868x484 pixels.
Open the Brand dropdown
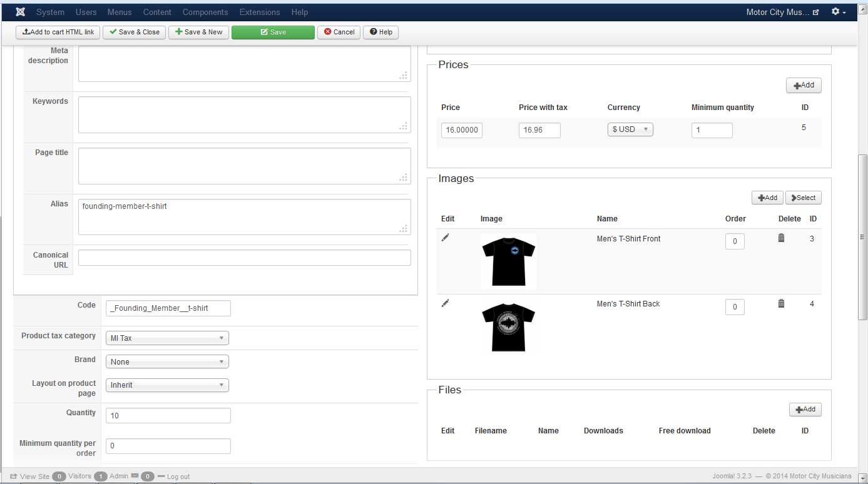point(167,362)
